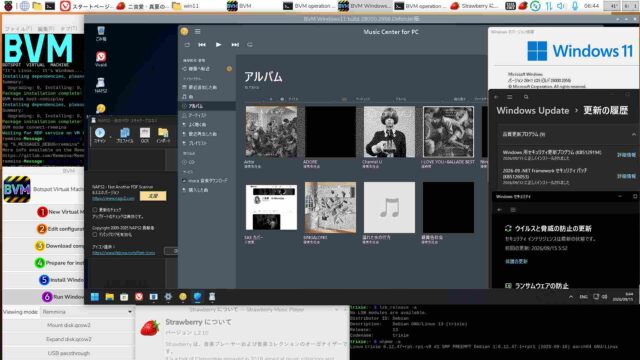
Task: Open the Music Center hamburger menu
Action: click(x=198, y=31)
